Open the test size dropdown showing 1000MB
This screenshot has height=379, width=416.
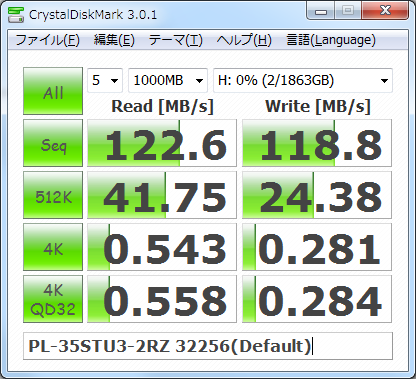[x=168, y=80]
